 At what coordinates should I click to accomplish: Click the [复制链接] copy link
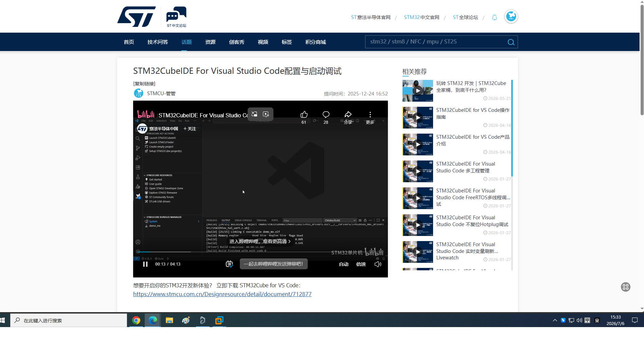144,84
